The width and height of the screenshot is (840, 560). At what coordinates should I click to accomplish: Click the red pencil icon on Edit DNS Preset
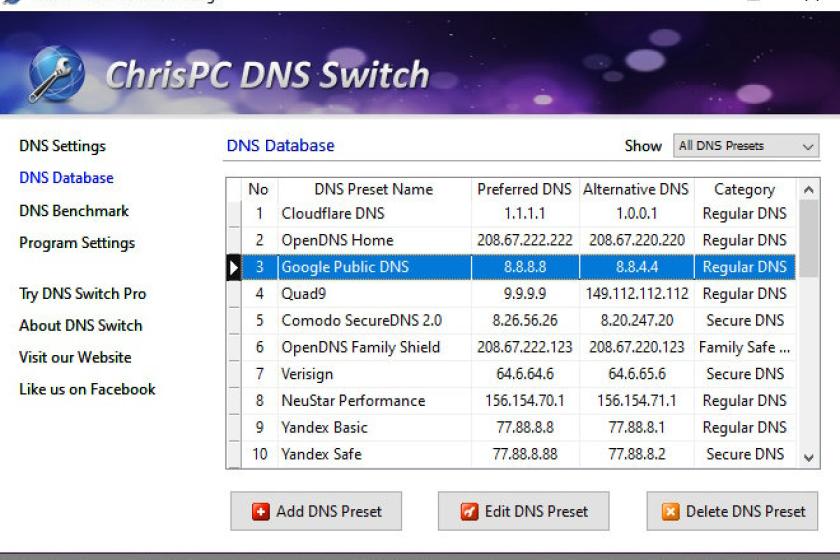point(469,512)
